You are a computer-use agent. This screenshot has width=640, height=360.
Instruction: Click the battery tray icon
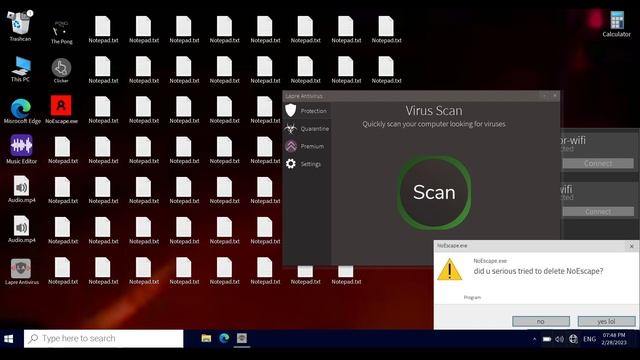(547, 339)
